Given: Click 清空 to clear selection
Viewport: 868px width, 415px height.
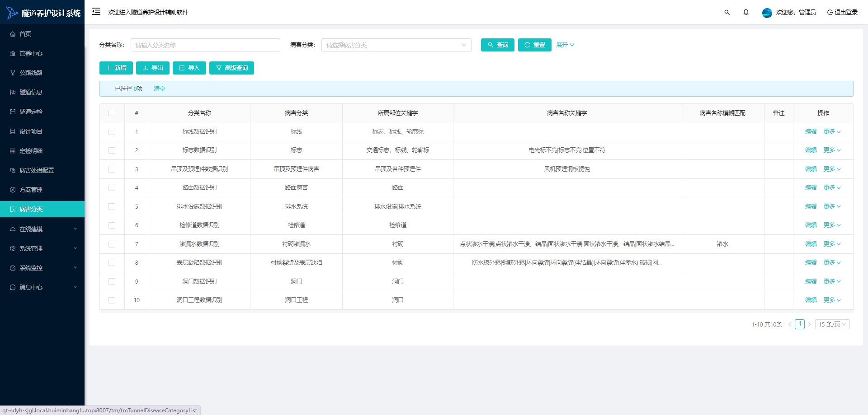Looking at the screenshot, I should coord(160,89).
